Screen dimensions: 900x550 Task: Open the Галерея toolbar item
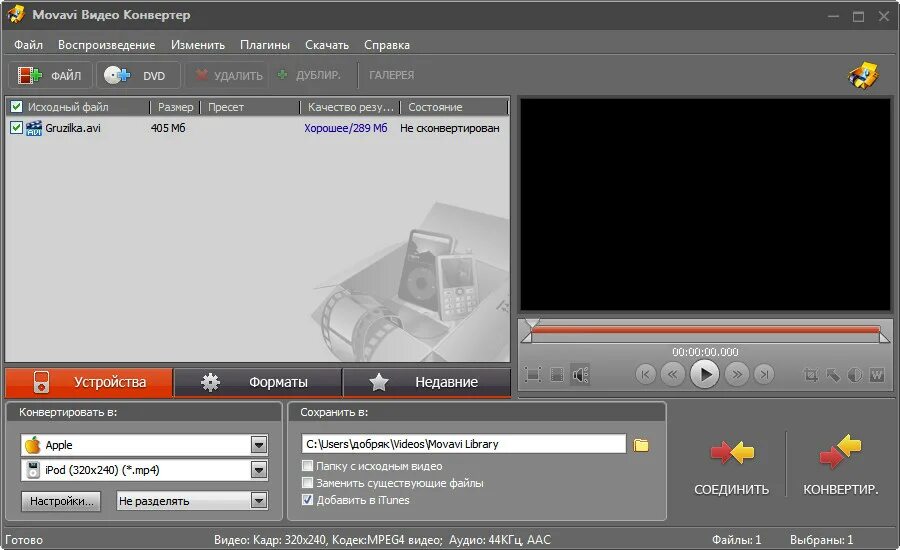(x=391, y=75)
